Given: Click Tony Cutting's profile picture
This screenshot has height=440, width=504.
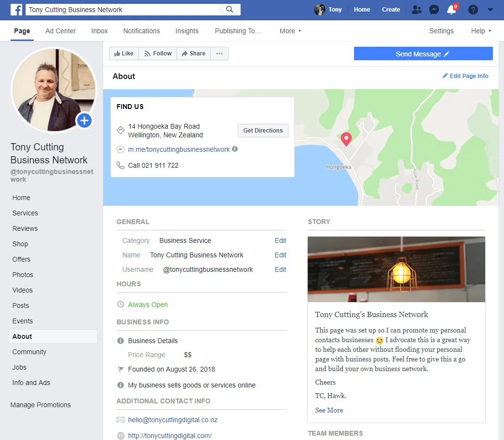Looking at the screenshot, I should point(54,90).
